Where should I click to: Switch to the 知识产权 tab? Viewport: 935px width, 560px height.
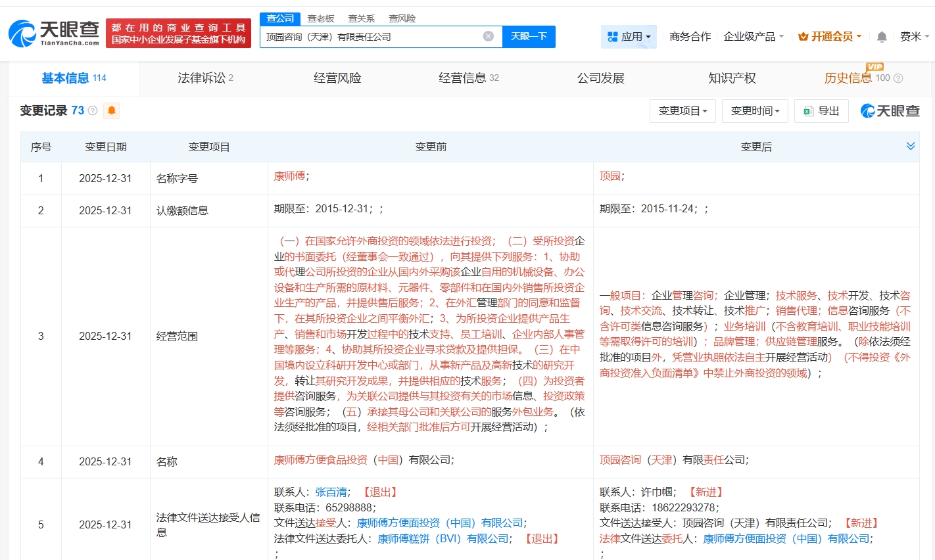pyautogui.click(x=732, y=78)
